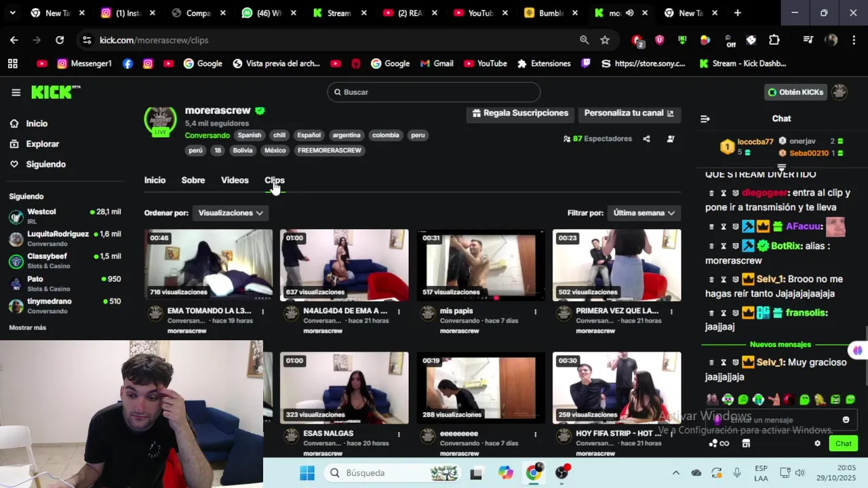
Task: Switch to Videos channel tab
Action: (235, 180)
